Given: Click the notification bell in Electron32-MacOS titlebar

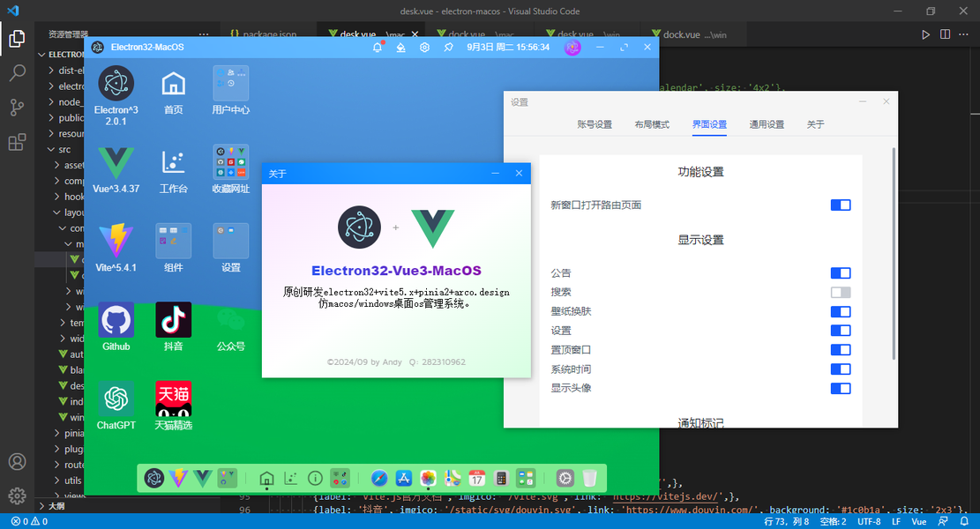Looking at the screenshot, I should [378, 47].
